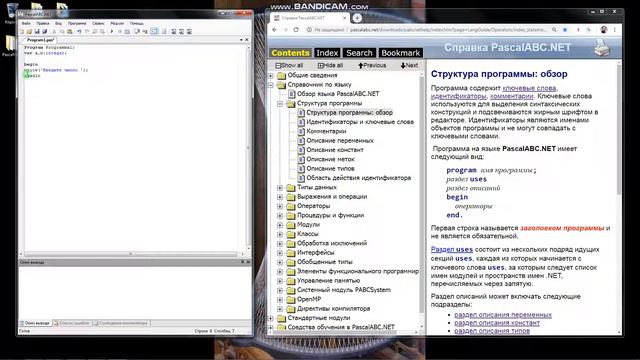This screenshot has width=640, height=360.
Task: Switch to the Search help tab
Action: (359, 53)
